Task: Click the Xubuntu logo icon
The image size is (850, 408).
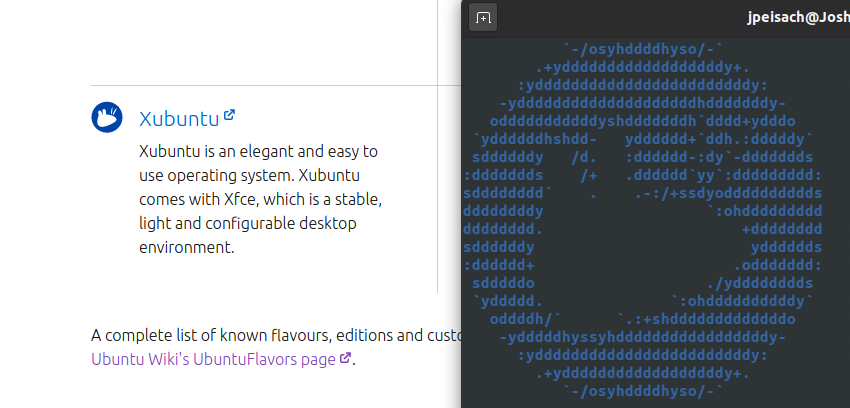Action: 107,117
